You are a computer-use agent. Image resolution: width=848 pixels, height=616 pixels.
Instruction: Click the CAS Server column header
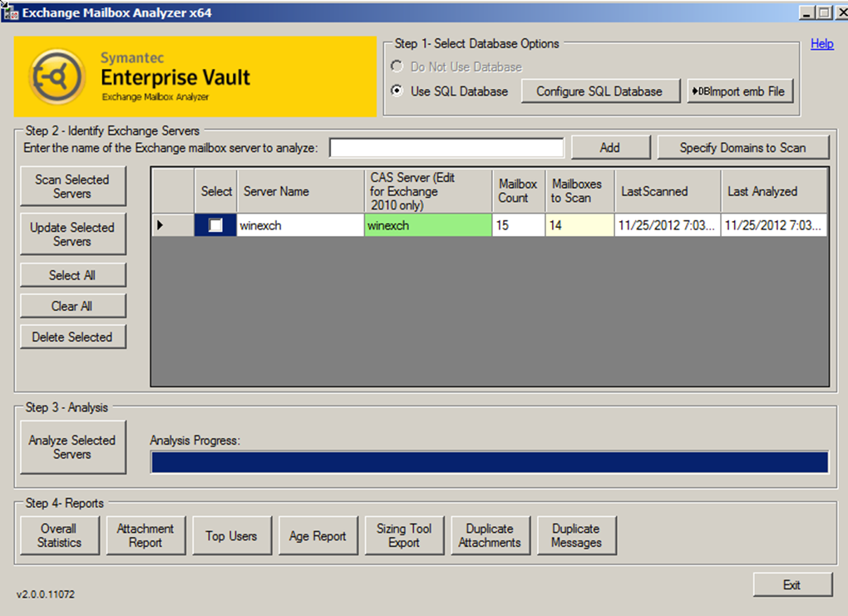(428, 191)
